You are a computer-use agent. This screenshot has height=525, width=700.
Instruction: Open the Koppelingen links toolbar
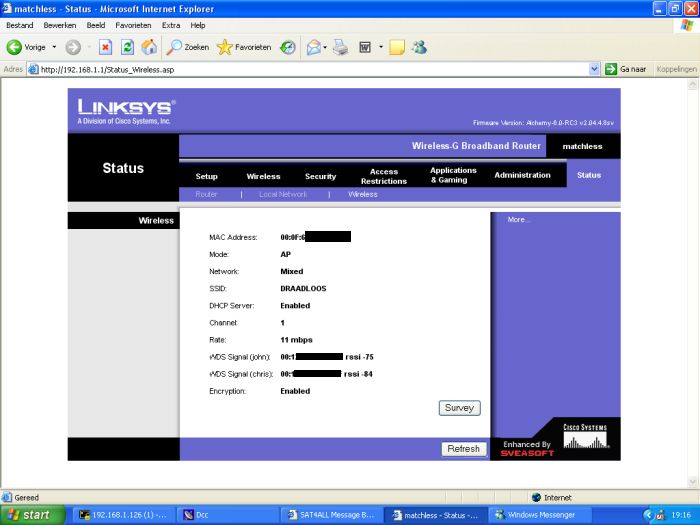point(676,69)
